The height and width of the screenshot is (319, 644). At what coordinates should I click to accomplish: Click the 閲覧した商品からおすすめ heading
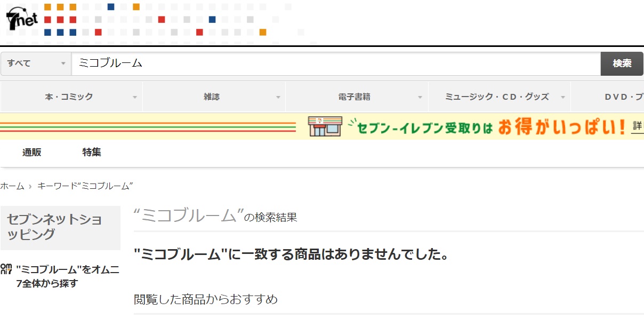[206, 299]
